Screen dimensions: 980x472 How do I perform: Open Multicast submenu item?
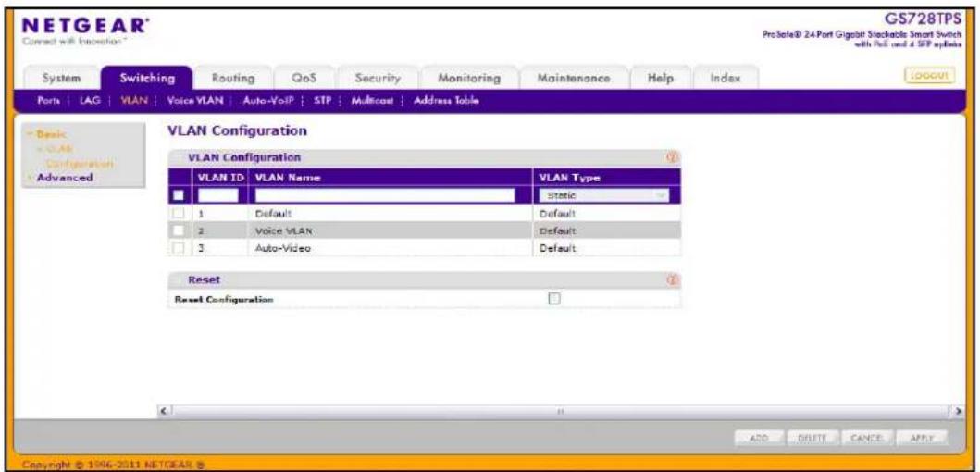[x=371, y=100]
